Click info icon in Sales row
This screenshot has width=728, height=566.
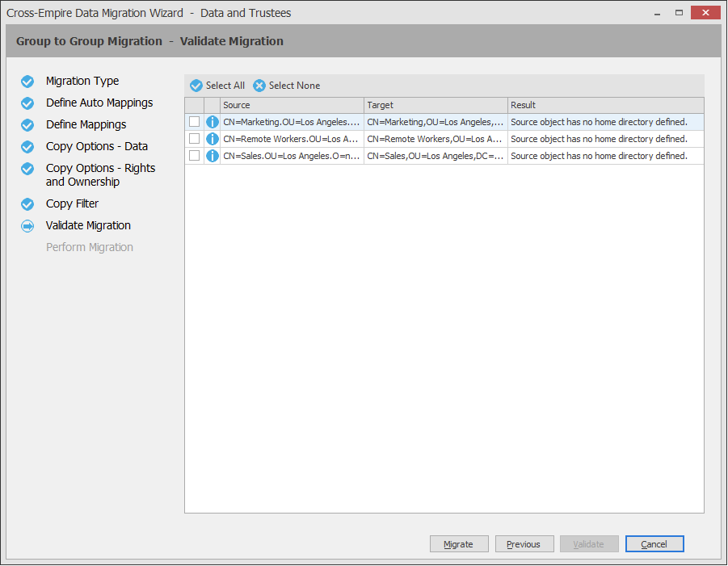213,156
